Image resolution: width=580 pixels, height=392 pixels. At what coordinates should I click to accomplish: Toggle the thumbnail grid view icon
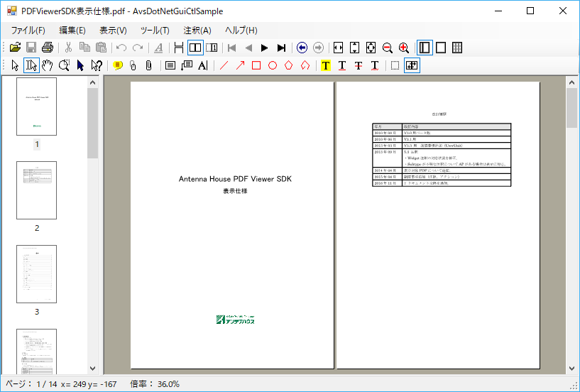pos(457,48)
